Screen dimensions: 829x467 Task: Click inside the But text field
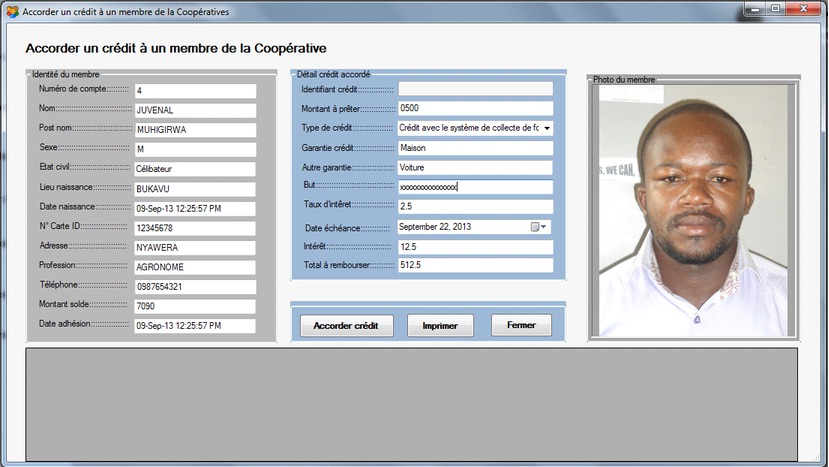coord(474,187)
